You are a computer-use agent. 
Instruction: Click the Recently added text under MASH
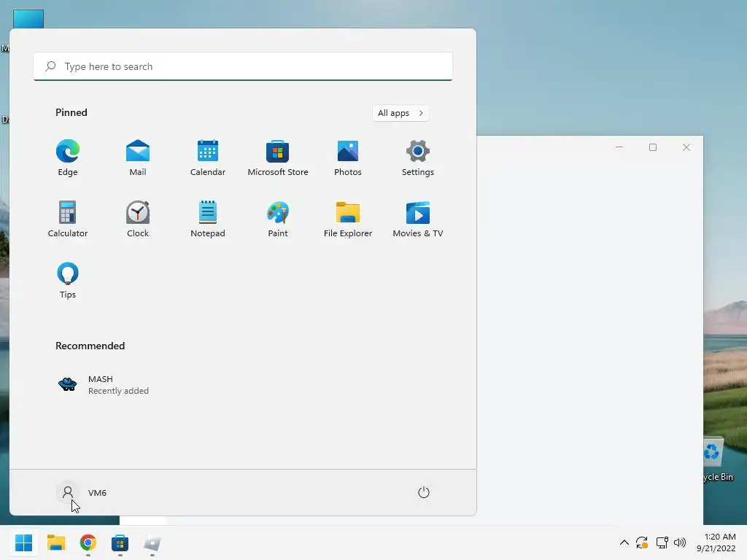118,391
